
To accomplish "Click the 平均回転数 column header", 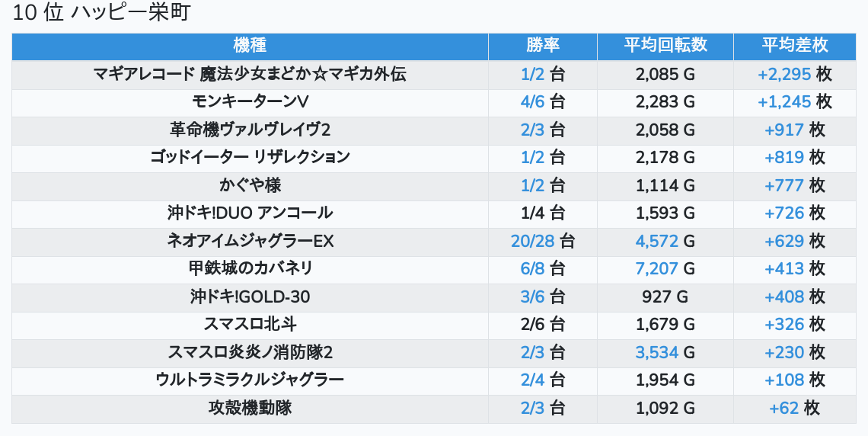I will (665, 46).
